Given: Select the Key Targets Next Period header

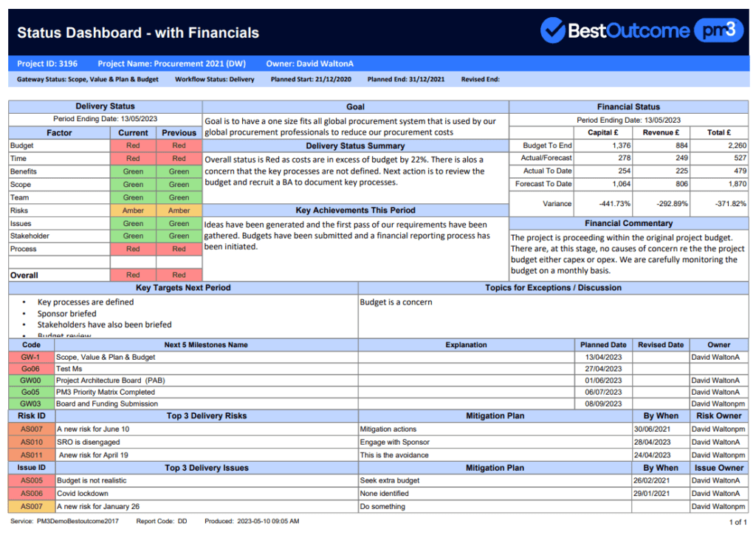Looking at the screenshot, I should point(183,288).
